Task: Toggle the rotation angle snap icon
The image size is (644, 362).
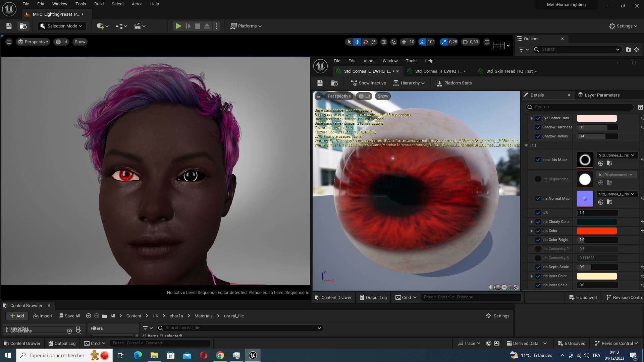Action: [x=422, y=42]
